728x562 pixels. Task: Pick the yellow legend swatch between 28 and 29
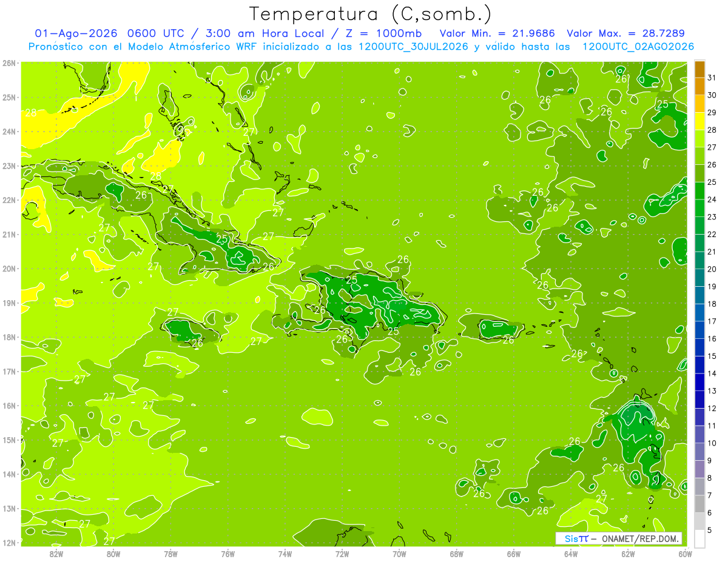coord(699,121)
